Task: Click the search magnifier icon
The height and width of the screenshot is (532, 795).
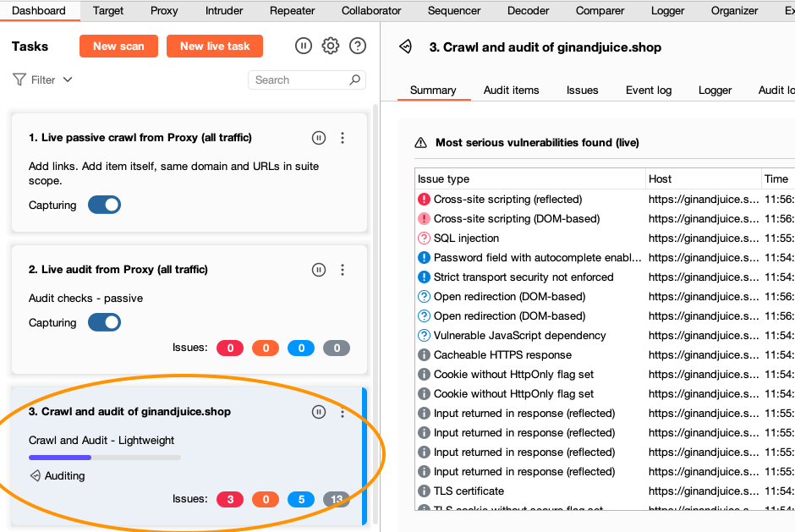Action: coord(355,80)
